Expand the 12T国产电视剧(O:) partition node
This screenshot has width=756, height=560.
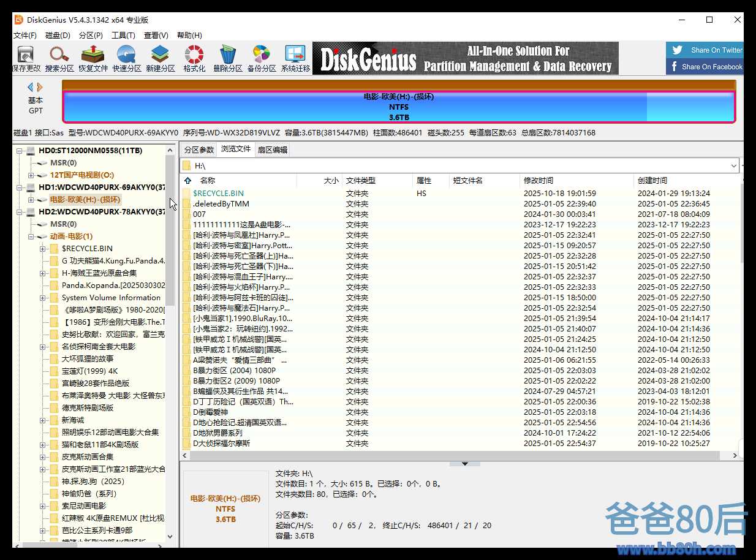pos(31,175)
